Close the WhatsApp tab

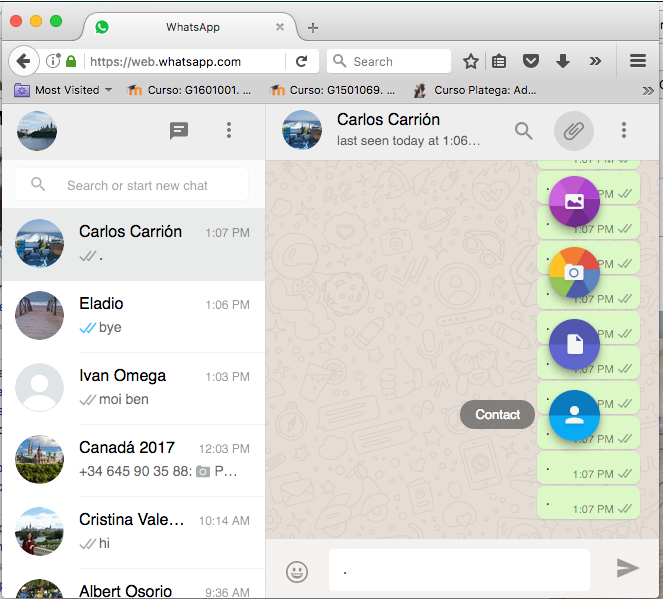tap(279, 27)
